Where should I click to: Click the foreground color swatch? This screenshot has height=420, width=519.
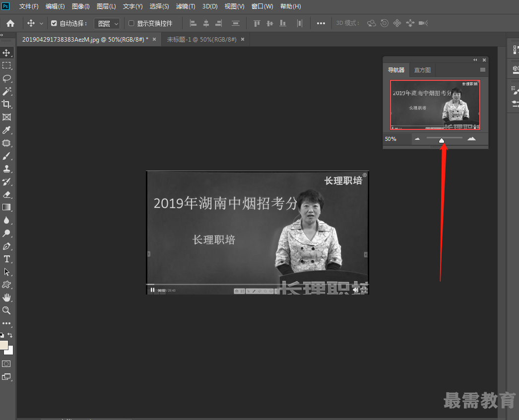(3, 345)
